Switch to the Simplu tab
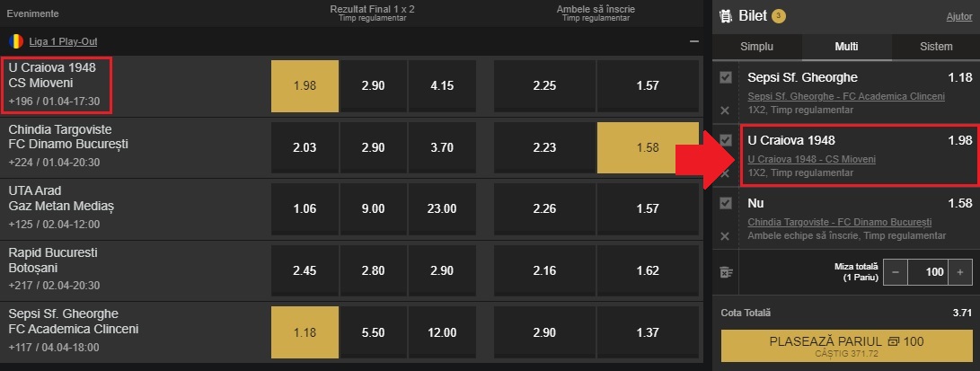980x371 pixels. tap(756, 47)
